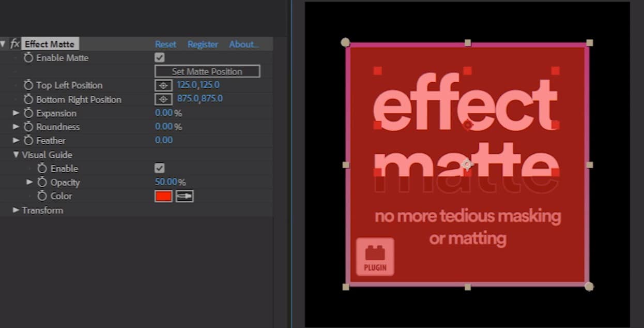The width and height of the screenshot is (644, 328).
Task: Click the PLUGIN badge in the composition
Action: [x=375, y=257]
